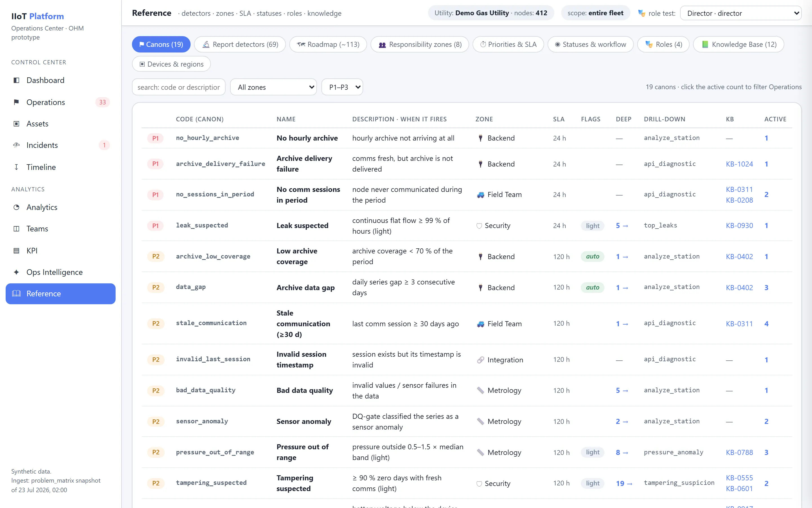Click the search code or description field
Image resolution: width=812 pixels, height=508 pixels.
click(178, 87)
